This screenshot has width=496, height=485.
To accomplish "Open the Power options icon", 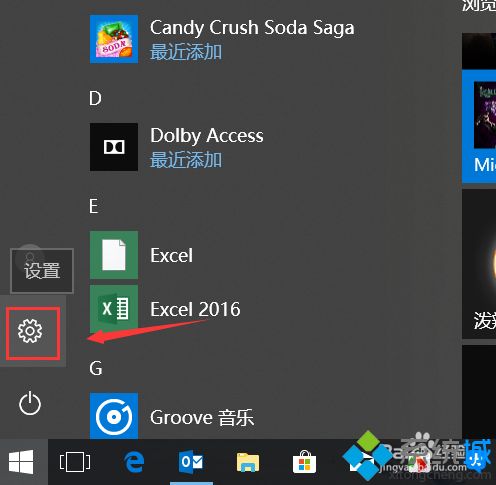I will tap(30, 403).
